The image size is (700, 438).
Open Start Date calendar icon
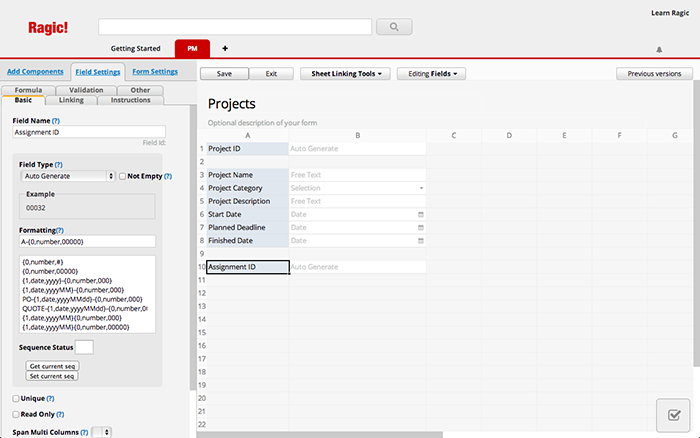[x=421, y=214]
